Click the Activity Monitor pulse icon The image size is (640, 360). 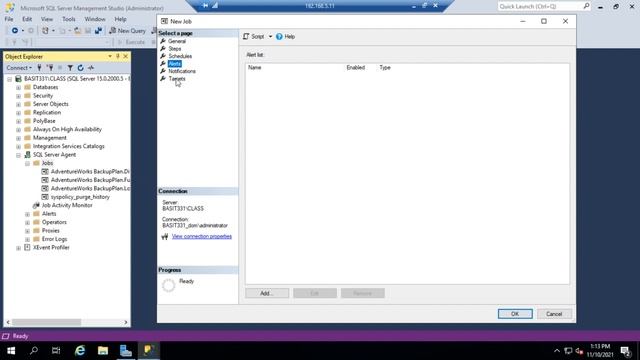coord(91,68)
